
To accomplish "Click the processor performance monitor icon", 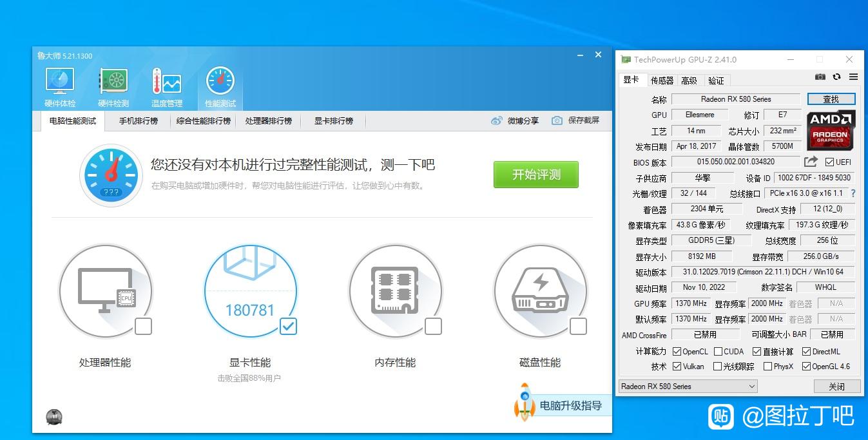I will [x=106, y=291].
